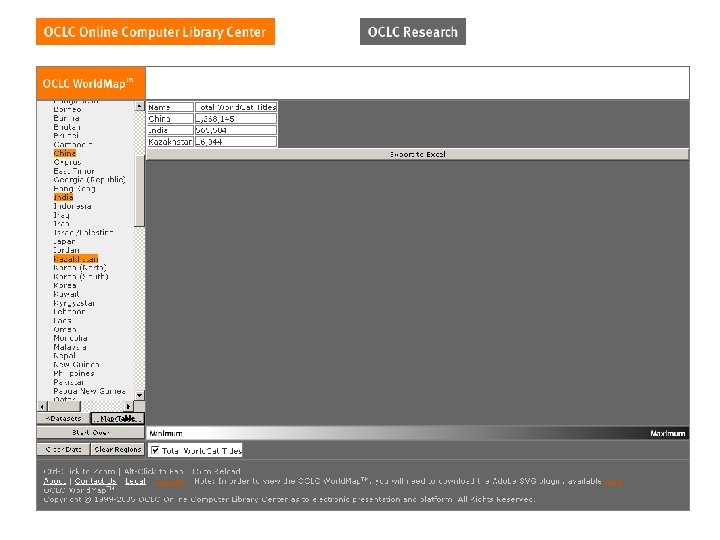Deselect highlighted China in country list
Viewport: 720px width, 540px height.
click(x=65, y=153)
